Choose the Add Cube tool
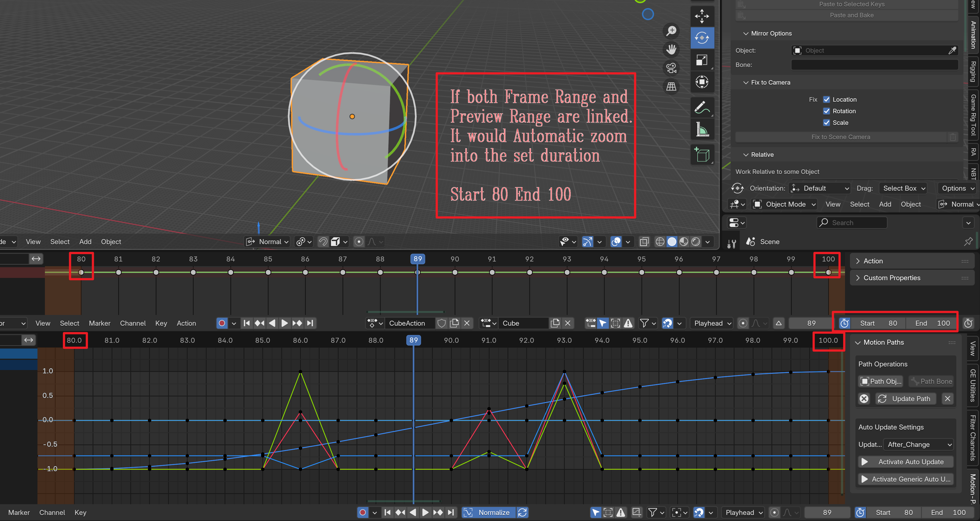This screenshot has width=980, height=521. click(x=702, y=155)
